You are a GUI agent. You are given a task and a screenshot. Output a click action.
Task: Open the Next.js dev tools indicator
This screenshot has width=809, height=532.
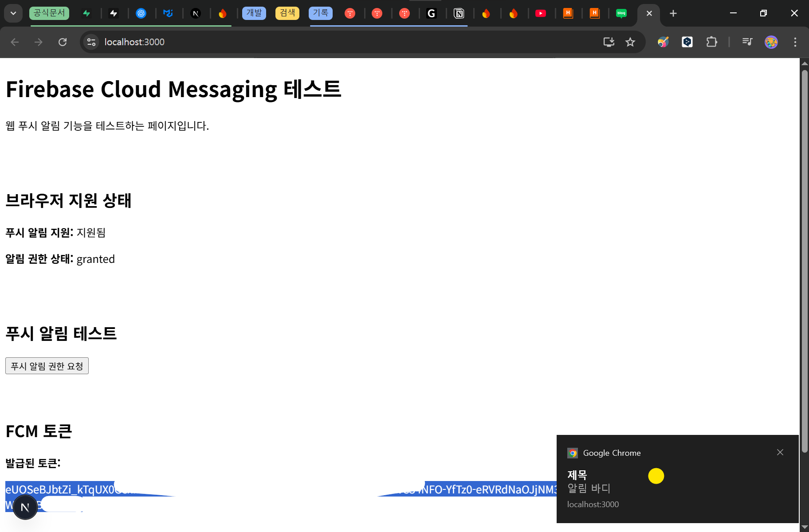click(25, 507)
